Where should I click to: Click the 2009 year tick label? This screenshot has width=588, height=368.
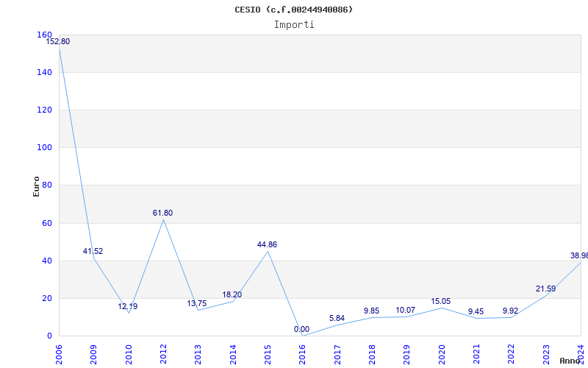pos(94,355)
